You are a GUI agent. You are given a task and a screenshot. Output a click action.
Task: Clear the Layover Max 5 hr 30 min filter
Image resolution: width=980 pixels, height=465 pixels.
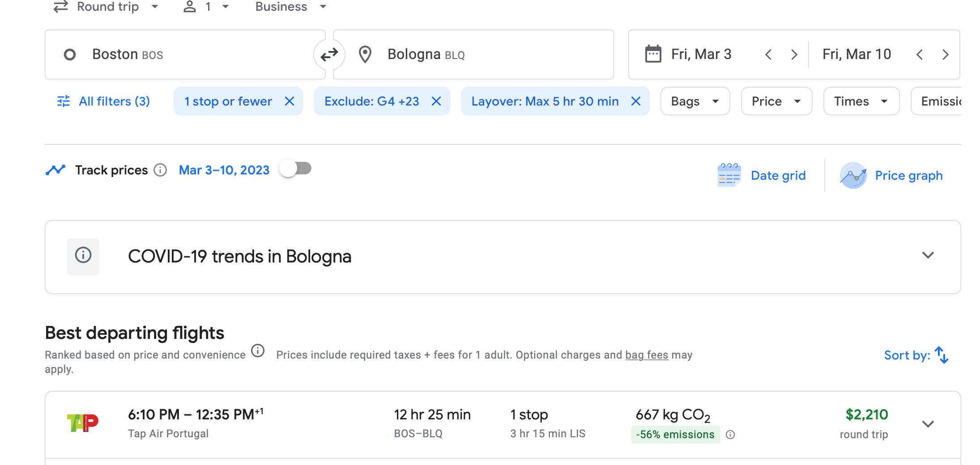635,101
